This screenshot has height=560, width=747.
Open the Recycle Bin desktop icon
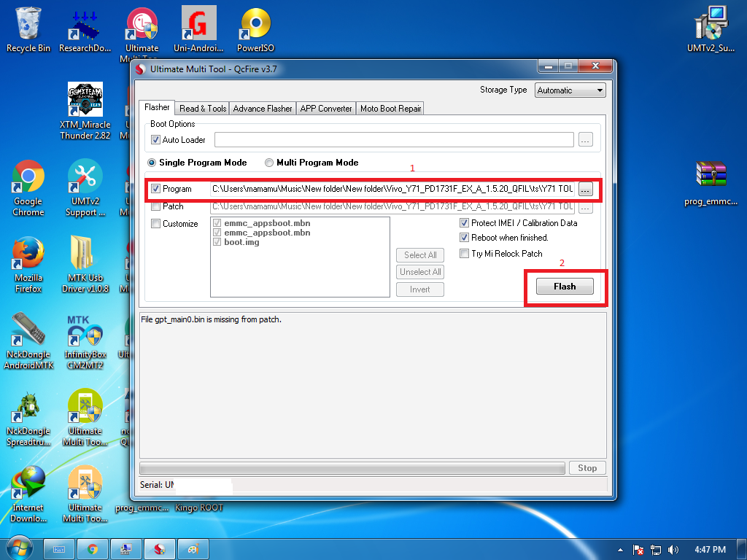coord(28,29)
